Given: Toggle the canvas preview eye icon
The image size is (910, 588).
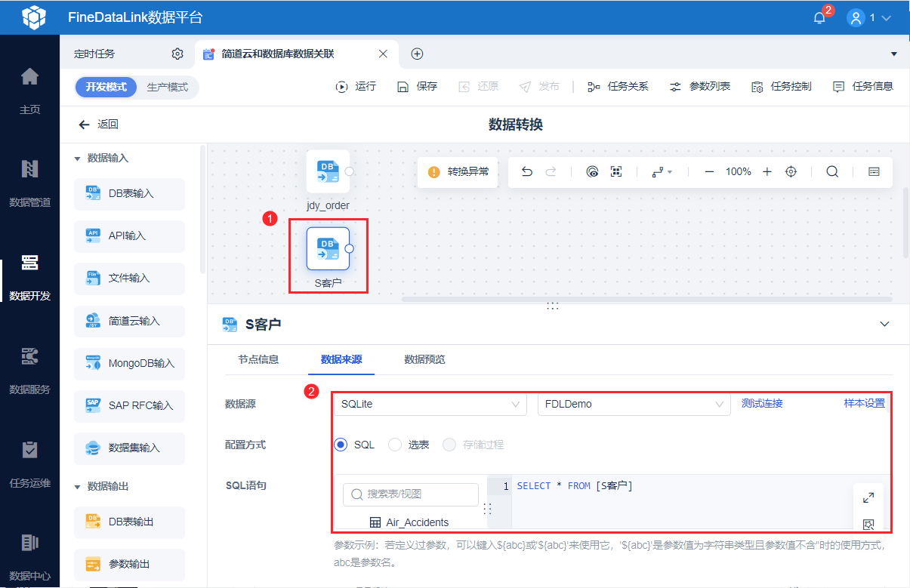Looking at the screenshot, I should coord(593,172).
